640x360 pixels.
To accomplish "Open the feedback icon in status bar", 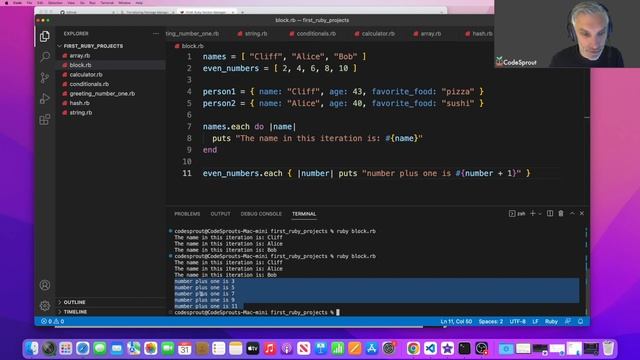I will pos(568,322).
